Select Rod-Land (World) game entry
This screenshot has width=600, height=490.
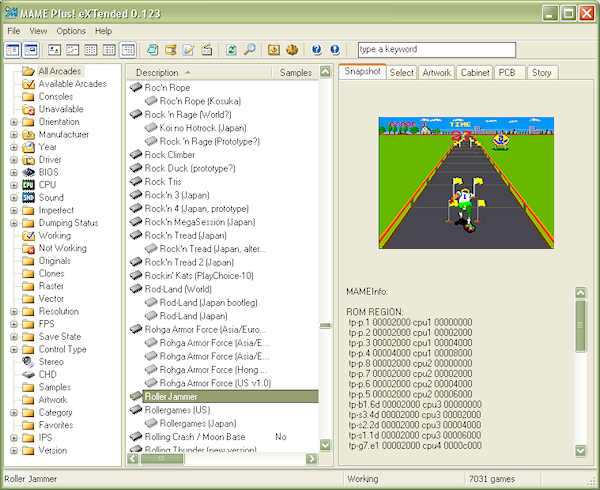coord(178,289)
